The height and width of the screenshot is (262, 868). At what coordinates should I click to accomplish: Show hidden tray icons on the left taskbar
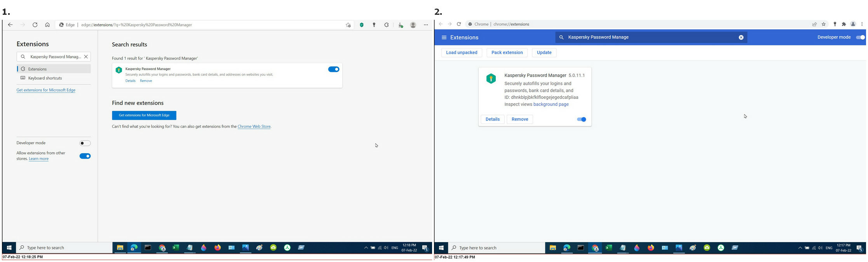coord(366,248)
